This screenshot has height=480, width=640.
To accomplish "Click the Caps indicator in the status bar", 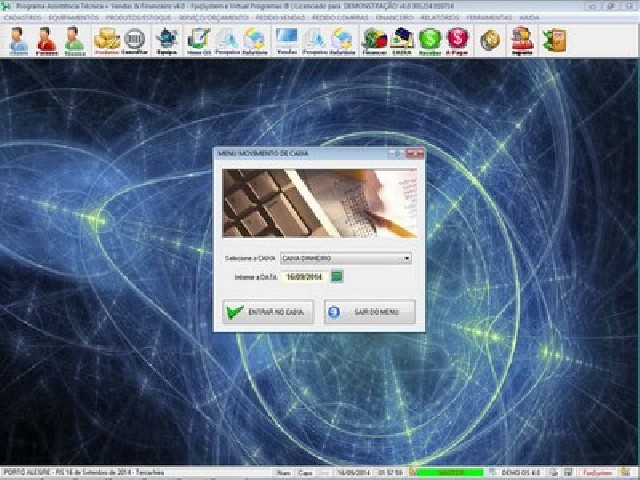I will pos(305,473).
